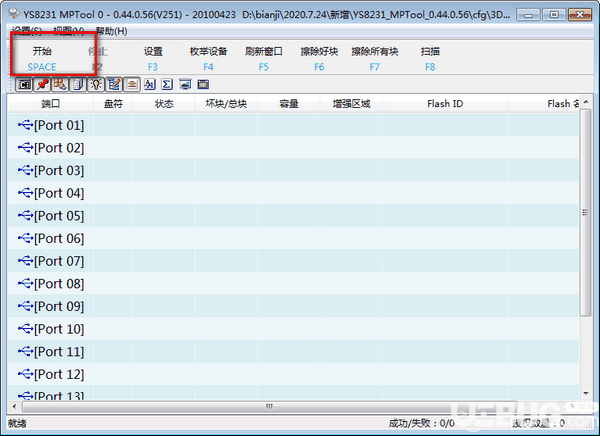
Task: Select the [Port 11] row
Action: 293,351
